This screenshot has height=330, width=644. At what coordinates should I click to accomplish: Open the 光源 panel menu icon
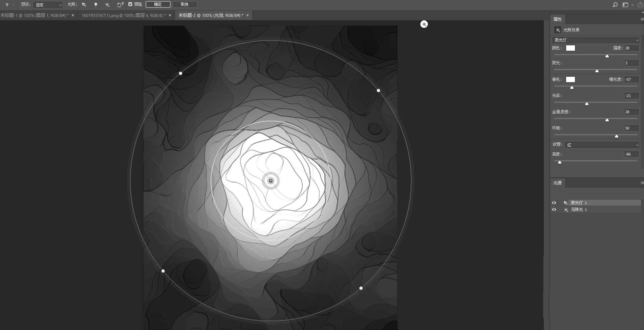point(642,183)
